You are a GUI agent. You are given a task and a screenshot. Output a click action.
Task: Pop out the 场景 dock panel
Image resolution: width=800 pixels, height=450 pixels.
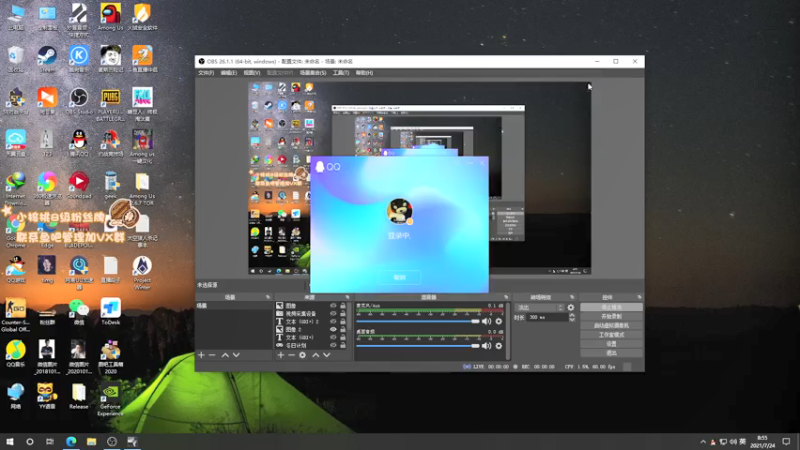tap(268, 297)
